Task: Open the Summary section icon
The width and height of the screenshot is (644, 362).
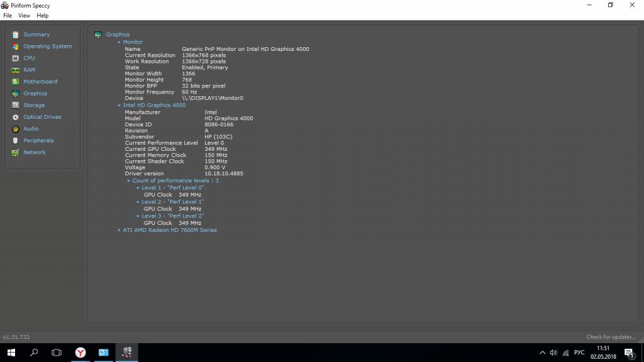Action: 16,35
